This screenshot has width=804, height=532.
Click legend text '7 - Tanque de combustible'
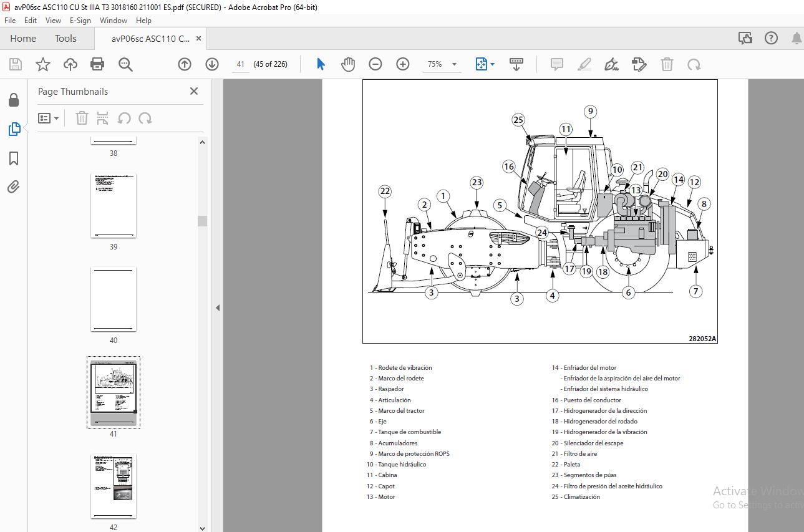[405, 432]
